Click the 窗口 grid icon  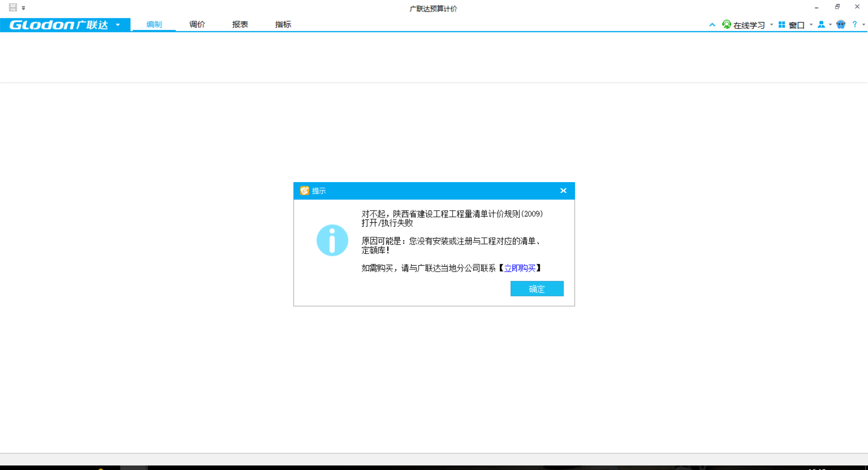click(782, 25)
